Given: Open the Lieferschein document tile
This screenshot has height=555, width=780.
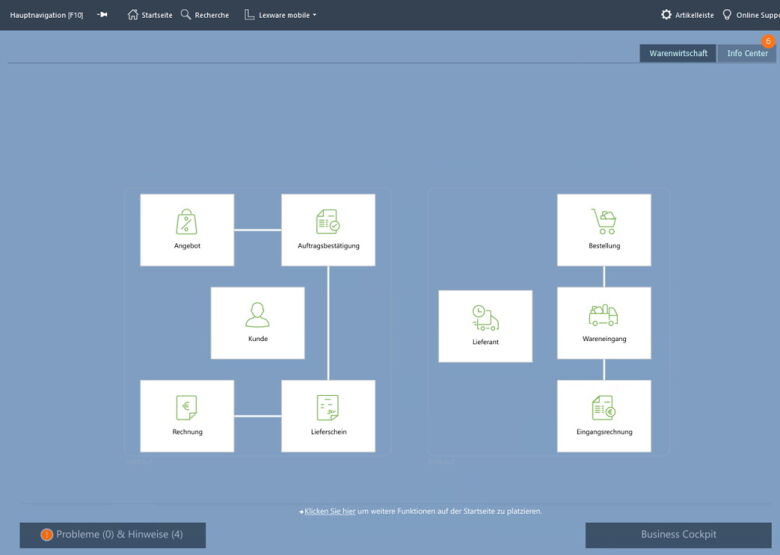Looking at the screenshot, I should coord(328,415).
